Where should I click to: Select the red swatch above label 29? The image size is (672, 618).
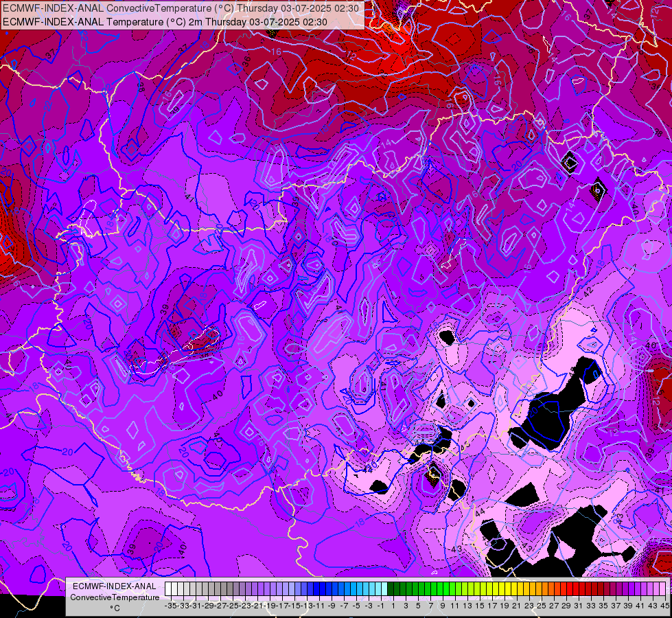click(x=564, y=588)
